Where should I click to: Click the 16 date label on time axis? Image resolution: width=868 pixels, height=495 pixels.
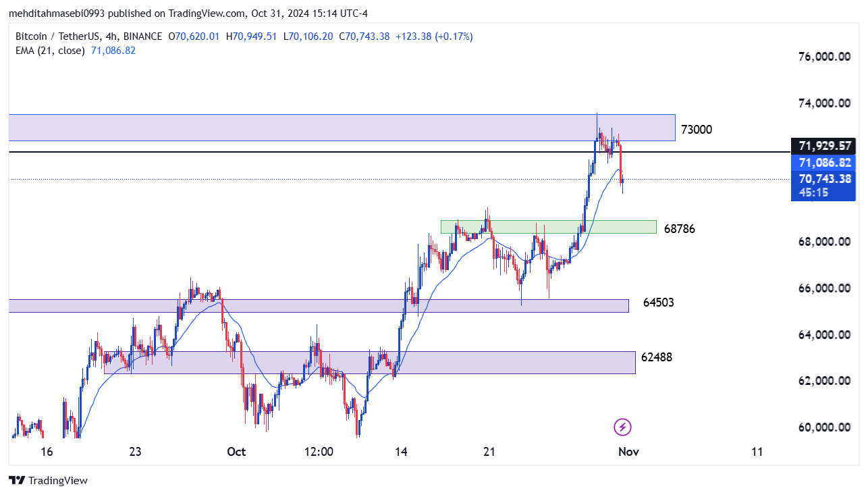tap(47, 452)
